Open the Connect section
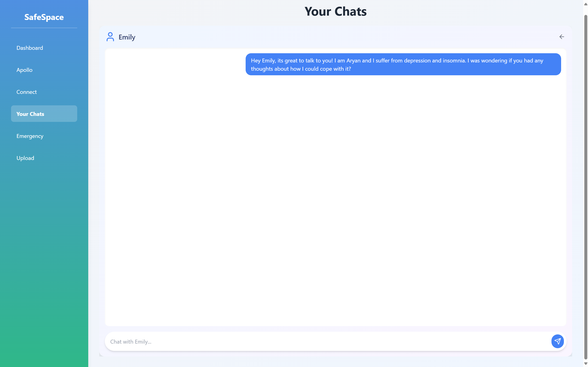588x367 pixels. click(x=26, y=92)
